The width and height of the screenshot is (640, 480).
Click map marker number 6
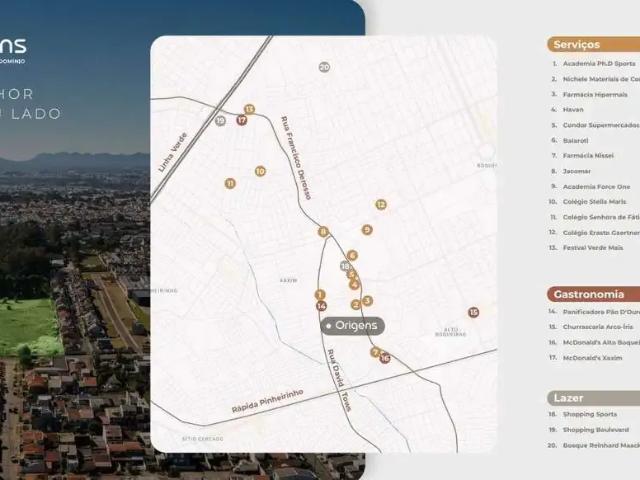pyautogui.click(x=352, y=256)
